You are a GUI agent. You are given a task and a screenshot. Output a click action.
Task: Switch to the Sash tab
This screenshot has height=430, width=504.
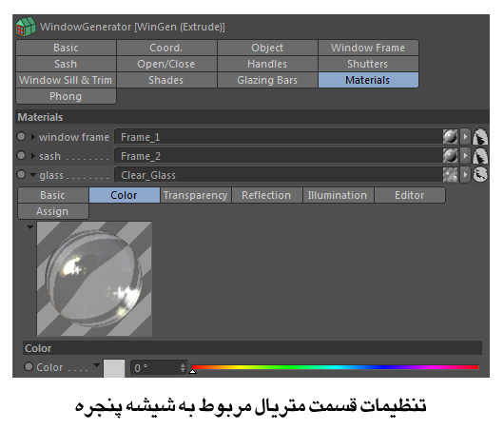pos(66,64)
